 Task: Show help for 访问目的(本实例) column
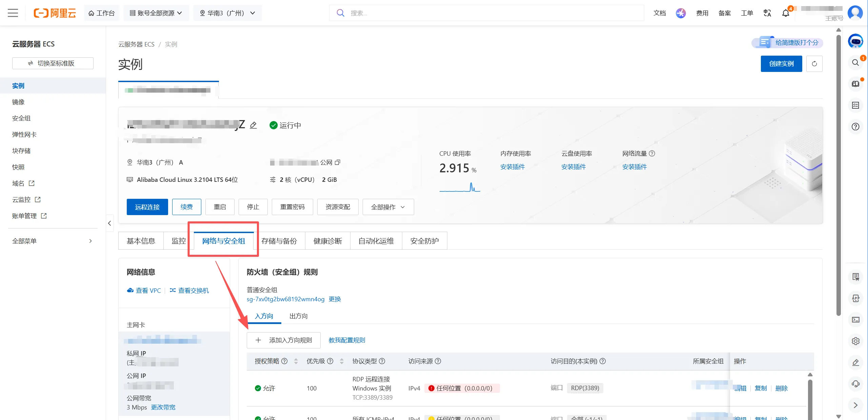(603, 361)
